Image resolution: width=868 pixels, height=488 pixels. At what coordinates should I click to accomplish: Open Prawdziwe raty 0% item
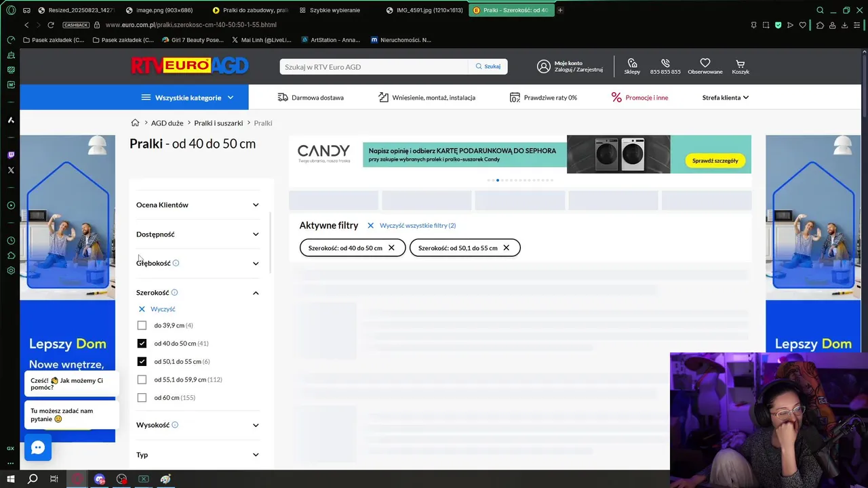point(543,98)
